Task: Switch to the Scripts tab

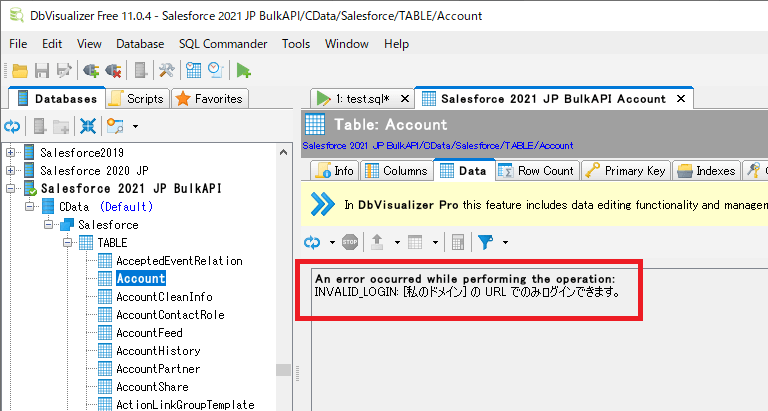Action: pos(138,98)
